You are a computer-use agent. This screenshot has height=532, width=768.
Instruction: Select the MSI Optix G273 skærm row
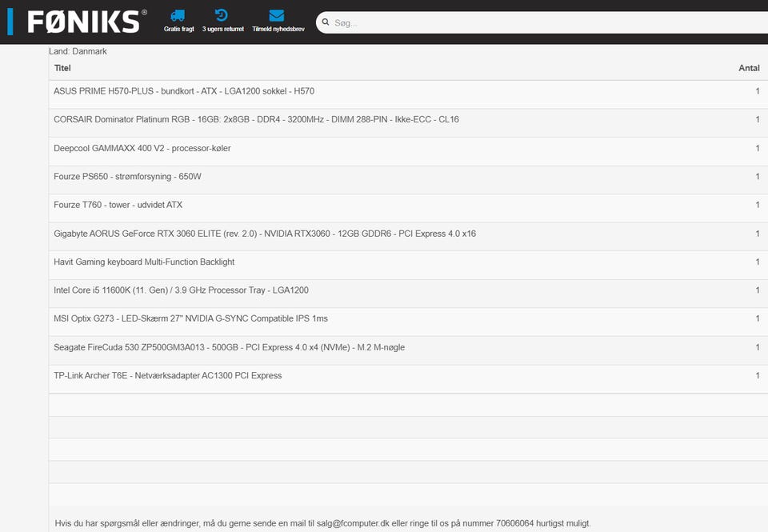click(x=408, y=322)
